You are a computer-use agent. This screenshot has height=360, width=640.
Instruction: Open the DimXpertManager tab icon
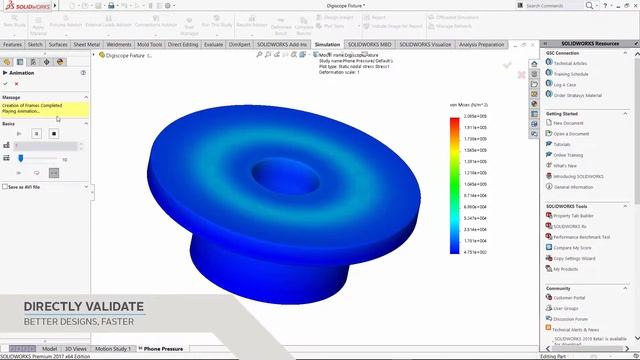point(47,62)
